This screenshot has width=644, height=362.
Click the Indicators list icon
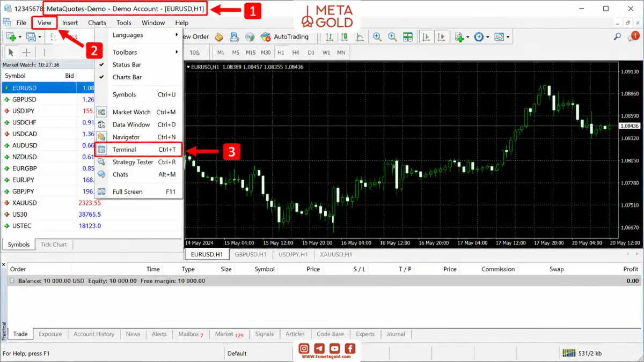pyautogui.click(x=459, y=37)
